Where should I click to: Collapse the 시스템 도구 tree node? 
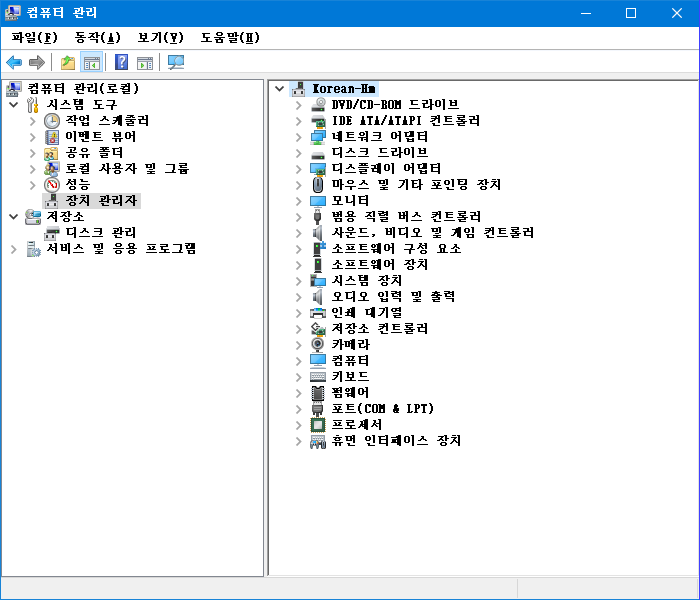[14, 105]
